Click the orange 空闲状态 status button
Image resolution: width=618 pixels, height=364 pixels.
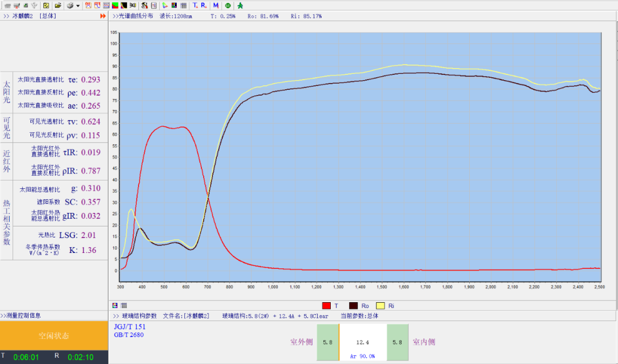pyautogui.click(x=54, y=335)
